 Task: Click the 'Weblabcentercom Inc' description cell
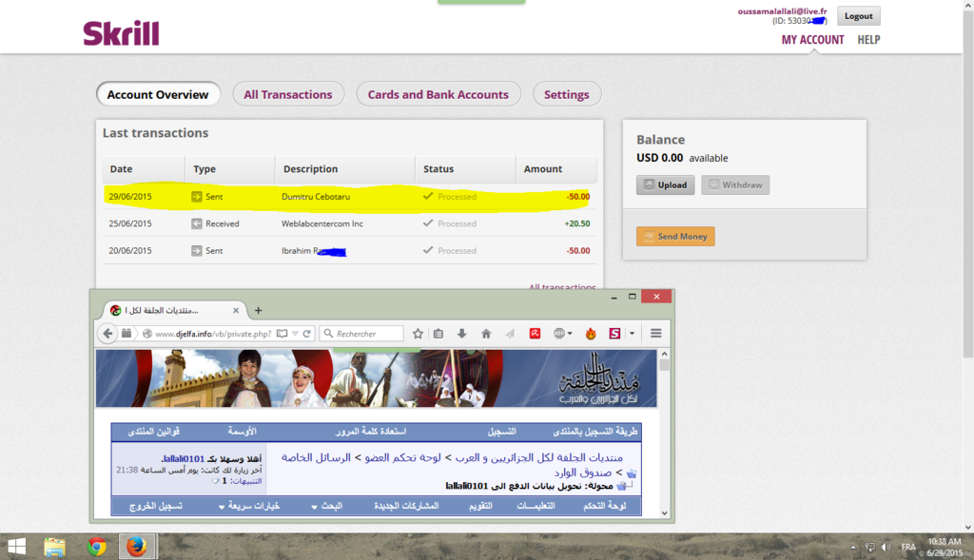tap(322, 223)
